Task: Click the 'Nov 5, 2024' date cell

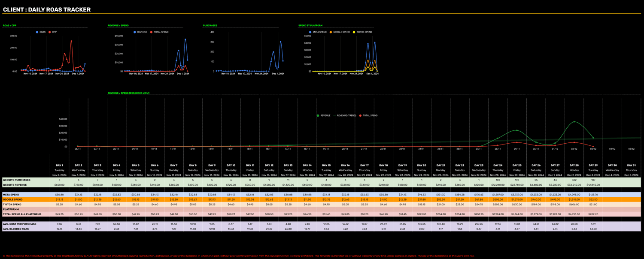Action: pos(59,175)
